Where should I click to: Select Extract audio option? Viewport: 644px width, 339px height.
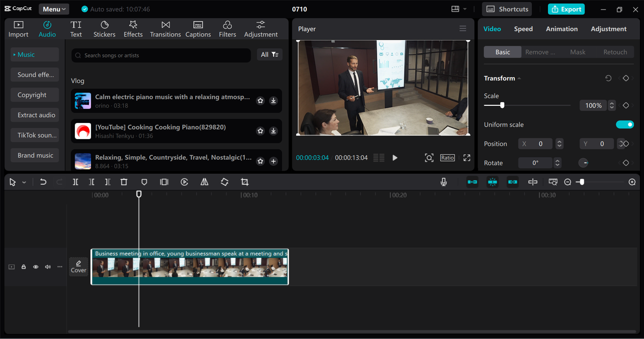[x=35, y=115]
